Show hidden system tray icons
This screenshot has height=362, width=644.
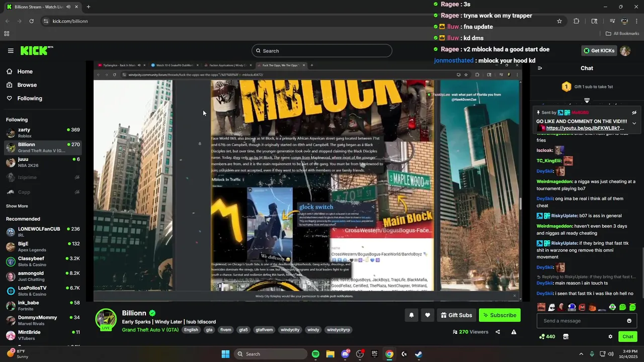tap(581, 354)
